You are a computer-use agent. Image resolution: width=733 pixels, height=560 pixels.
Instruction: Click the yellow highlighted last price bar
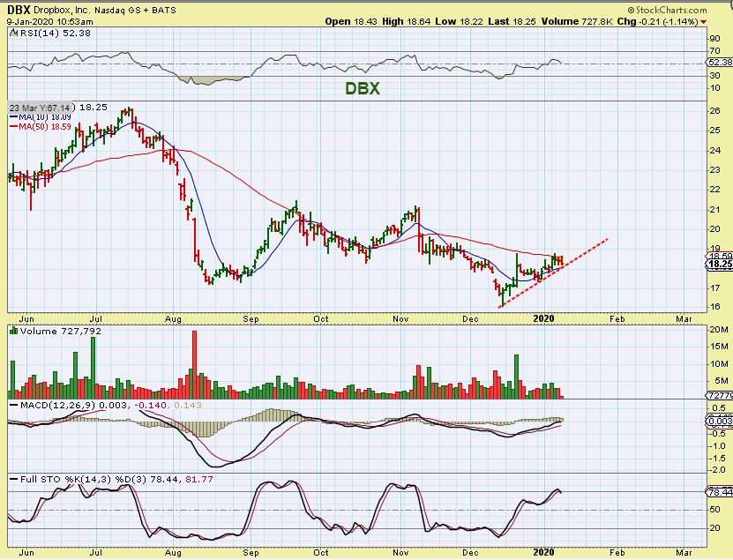[560, 261]
